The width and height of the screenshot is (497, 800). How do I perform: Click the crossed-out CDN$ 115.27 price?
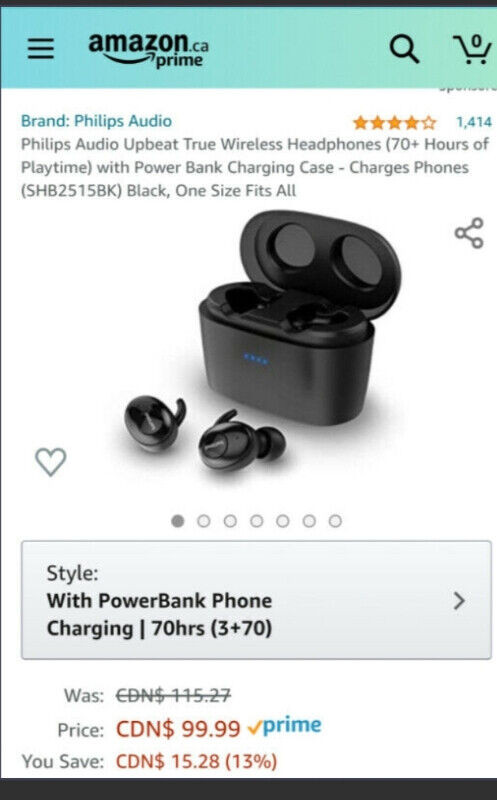(173, 694)
